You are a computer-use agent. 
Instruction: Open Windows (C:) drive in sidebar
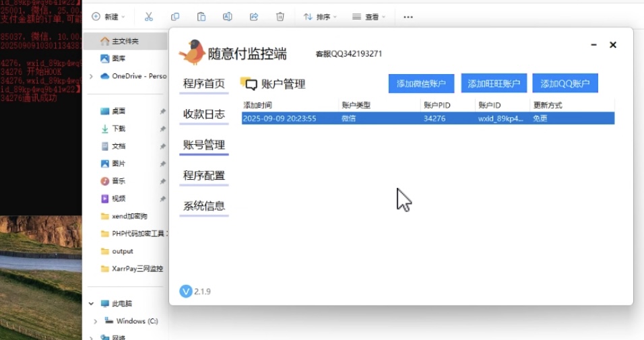tap(131, 321)
